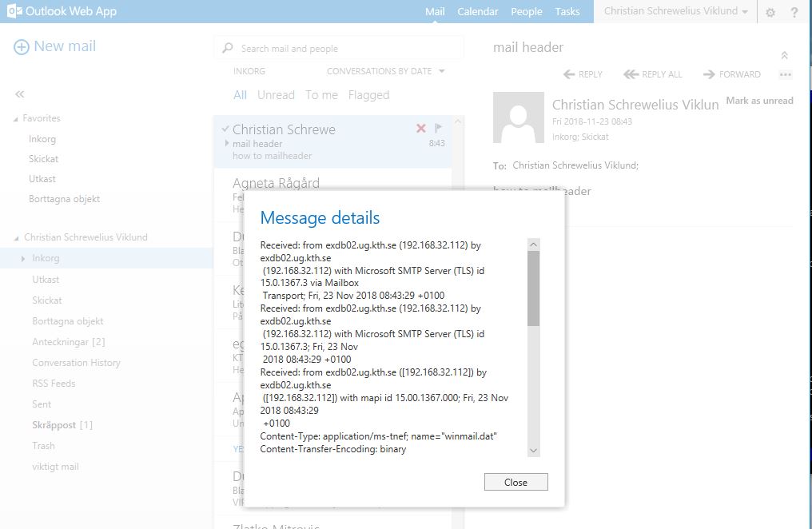This screenshot has width=812, height=529.
Task: Switch to the Calendar view
Action: pyautogui.click(x=477, y=11)
